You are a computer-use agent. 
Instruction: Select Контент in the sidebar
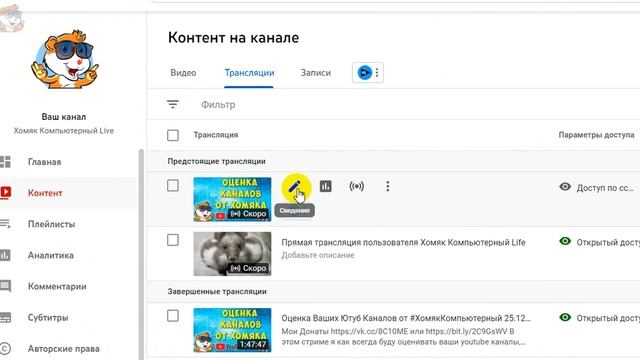click(45, 193)
